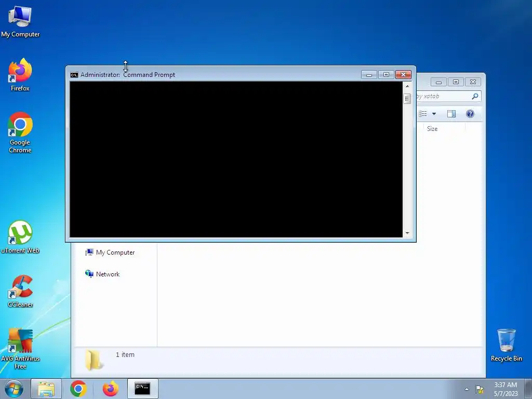Click the taskbar clock showing 3:37 AM
Viewport: 532px width, 399px height.
(x=506, y=389)
